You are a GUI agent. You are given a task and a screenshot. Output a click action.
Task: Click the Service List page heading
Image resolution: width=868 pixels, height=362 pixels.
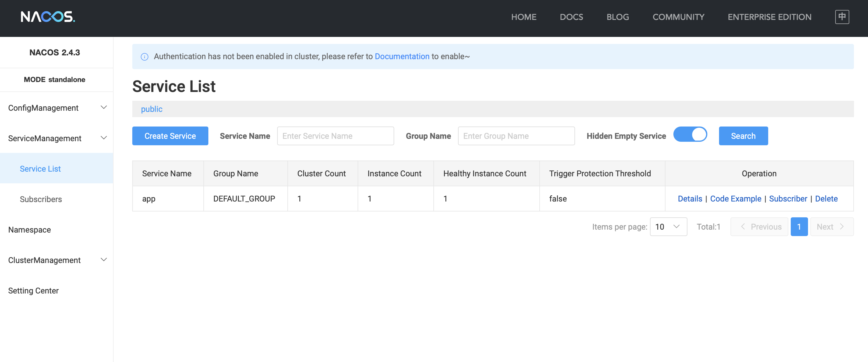pyautogui.click(x=174, y=86)
